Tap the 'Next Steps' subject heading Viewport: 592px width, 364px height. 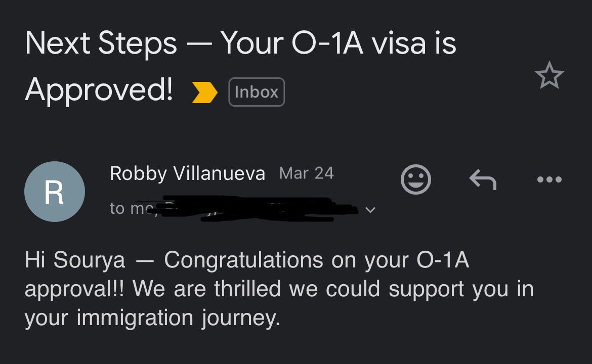(101, 43)
